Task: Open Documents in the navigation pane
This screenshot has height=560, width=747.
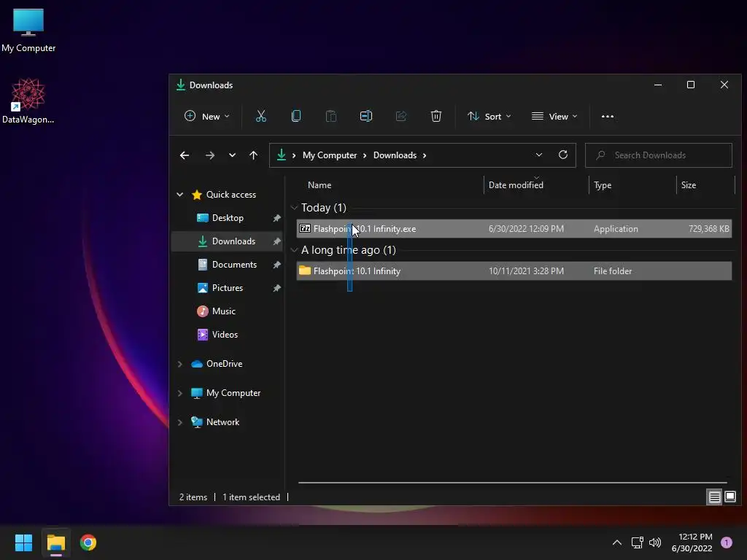Action: coord(234,264)
